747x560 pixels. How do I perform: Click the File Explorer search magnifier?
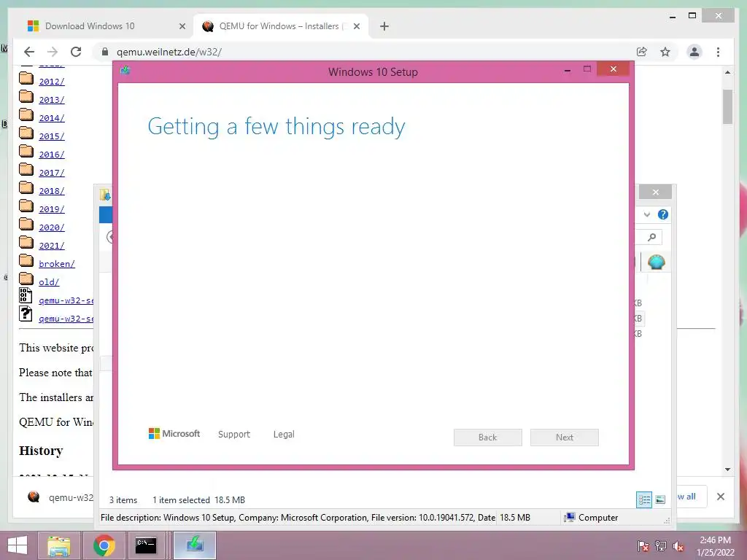point(651,237)
